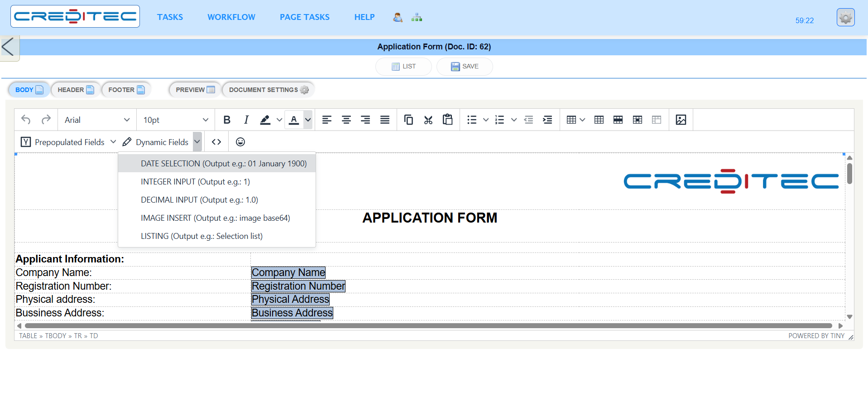
Task: Select the Physical Address field placeholder
Action: [290, 299]
